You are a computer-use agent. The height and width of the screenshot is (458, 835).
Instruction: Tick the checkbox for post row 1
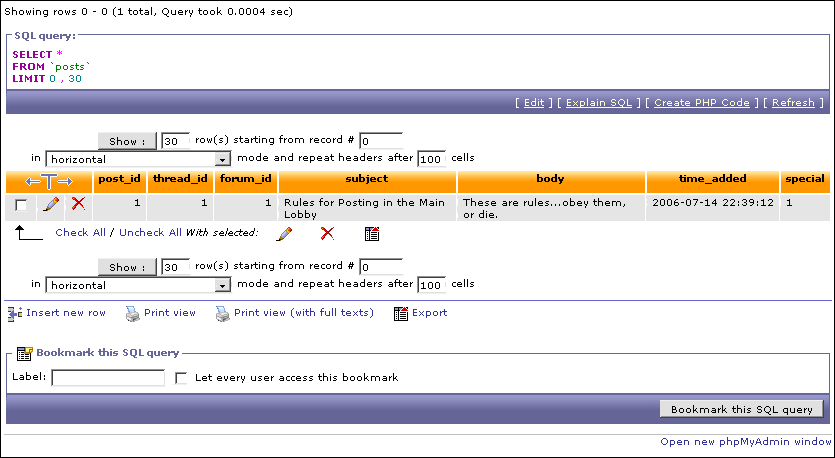click(21, 205)
